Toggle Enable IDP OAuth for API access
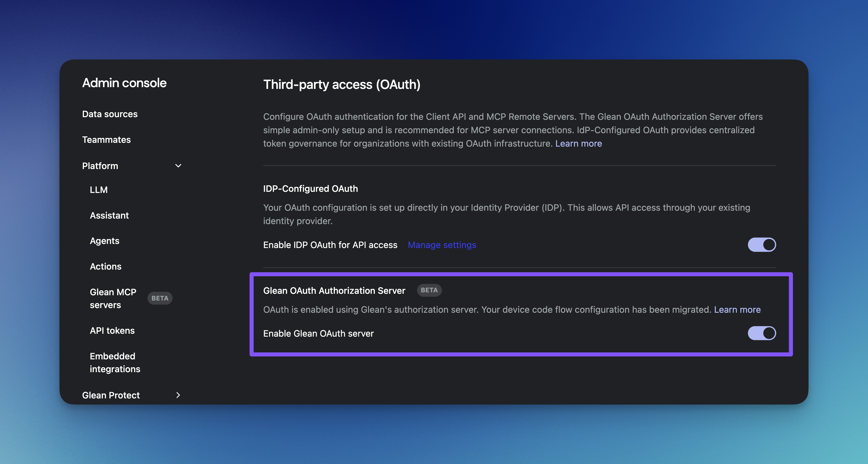Image resolution: width=868 pixels, height=464 pixels. (x=762, y=245)
